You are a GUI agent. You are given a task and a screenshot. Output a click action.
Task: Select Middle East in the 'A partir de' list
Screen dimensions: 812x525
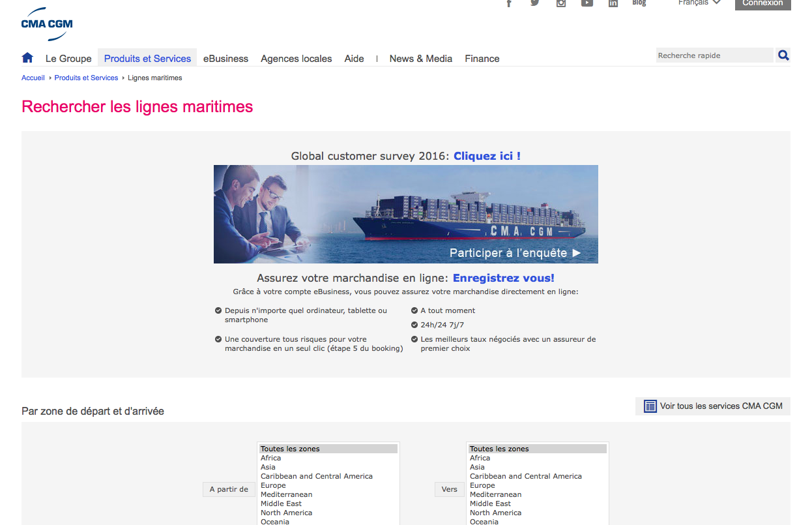point(328,503)
